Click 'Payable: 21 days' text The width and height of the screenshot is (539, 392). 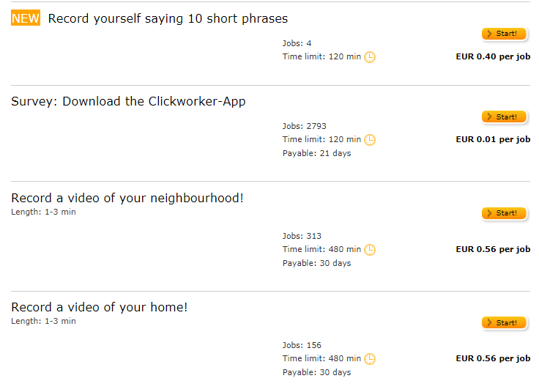pyautogui.click(x=316, y=153)
